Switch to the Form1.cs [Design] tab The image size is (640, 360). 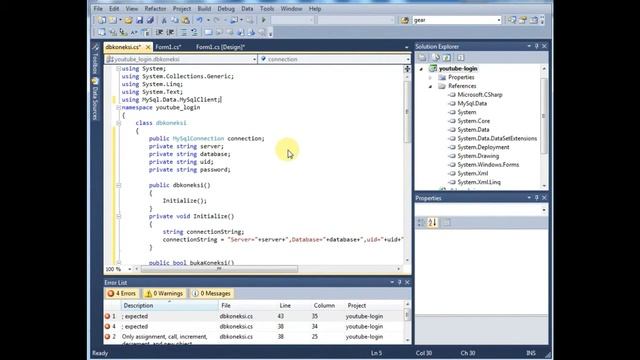(220, 47)
